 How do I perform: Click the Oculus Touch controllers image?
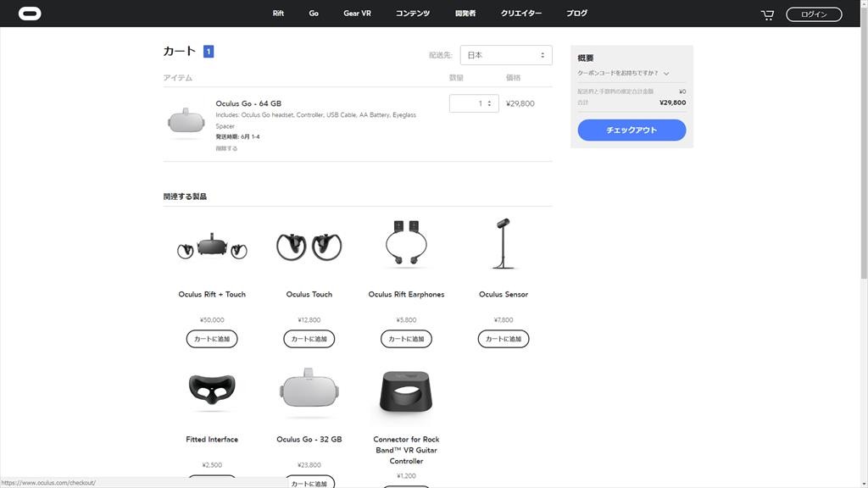coord(309,247)
